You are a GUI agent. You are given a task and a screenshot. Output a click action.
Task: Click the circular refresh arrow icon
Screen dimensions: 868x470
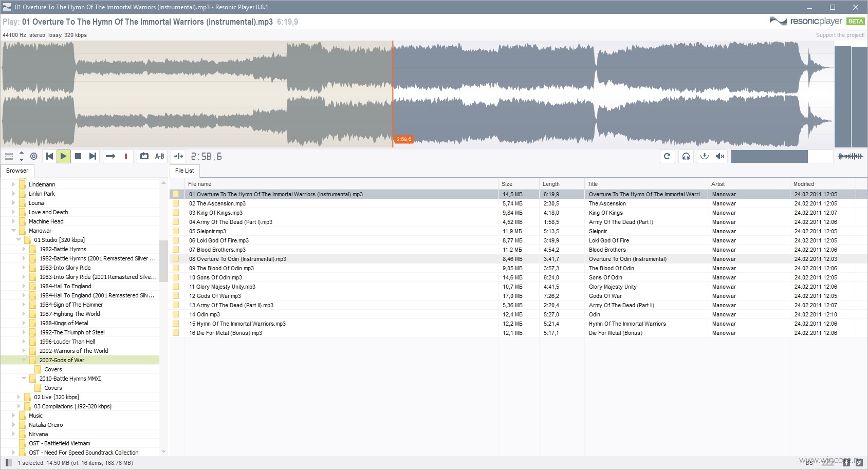[667, 156]
